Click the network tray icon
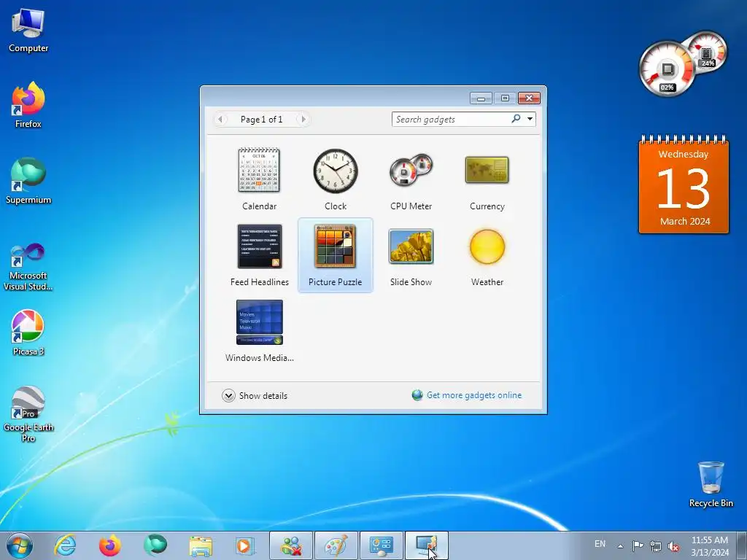This screenshot has width=747, height=560. pyautogui.click(x=656, y=546)
